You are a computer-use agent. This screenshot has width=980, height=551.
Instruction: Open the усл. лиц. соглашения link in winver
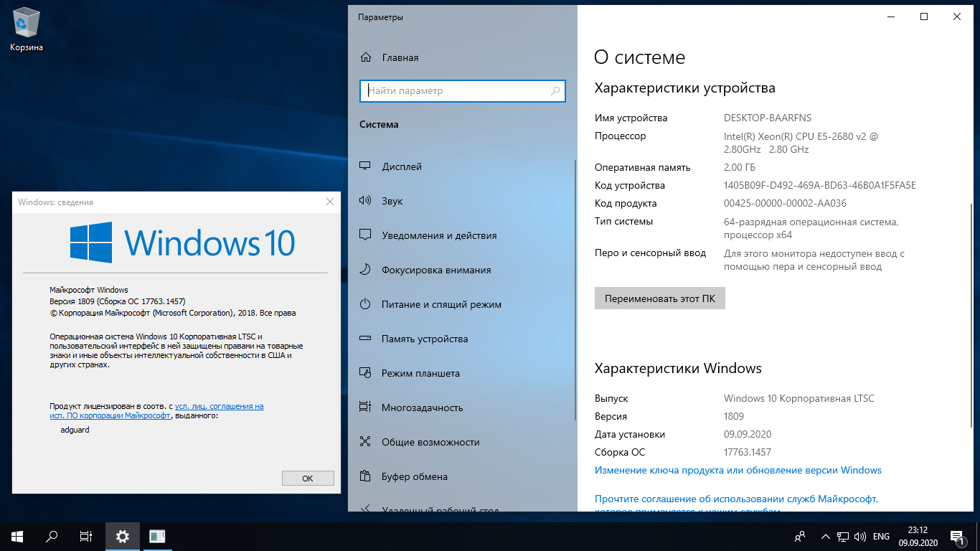(220, 406)
